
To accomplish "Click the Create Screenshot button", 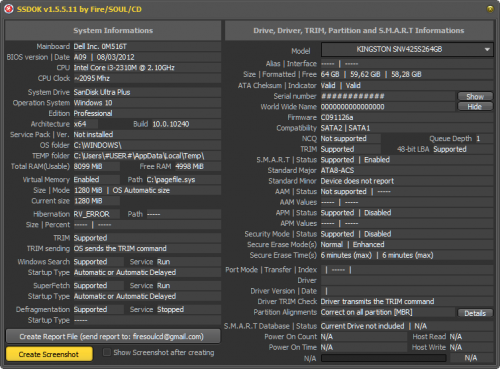I will [49, 354].
